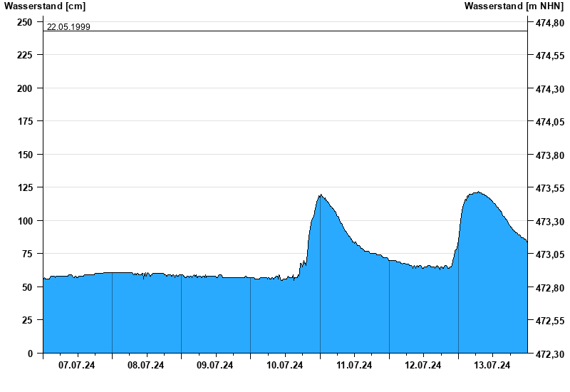This screenshot has width=570, height=392.
Task: Click the 50 value on left axis
Action: tap(27, 287)
